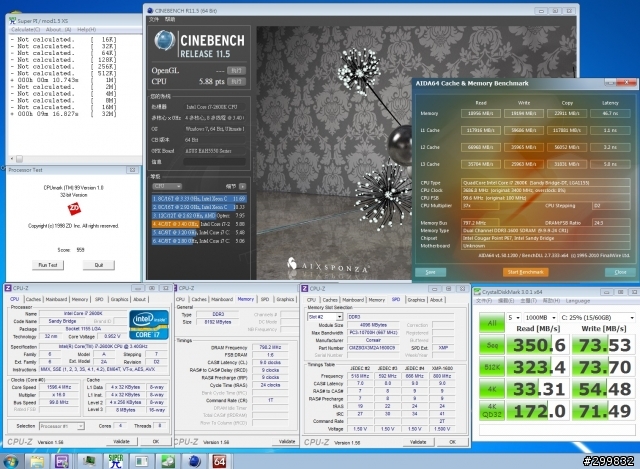Click the green CrystalDiskMark taskbar icon
Image resolution: width=640 pixels, height=469 pixels.
tap(168, 461)
